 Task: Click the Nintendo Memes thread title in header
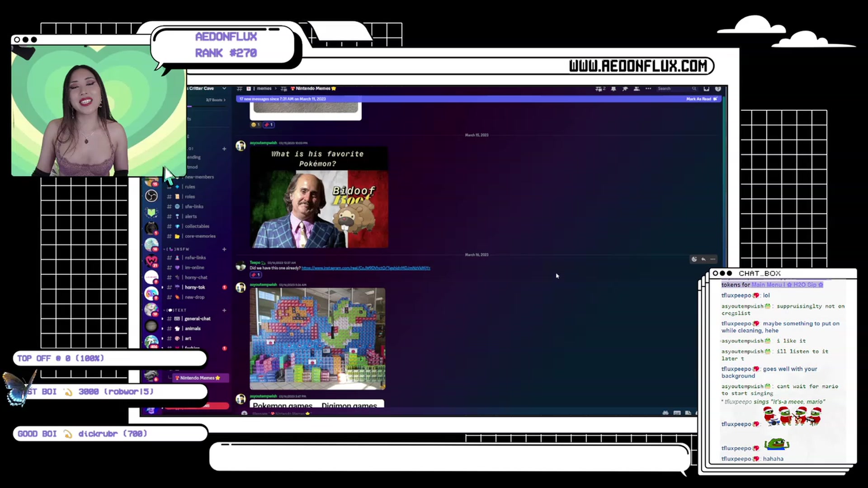click(x=313, y=89)
